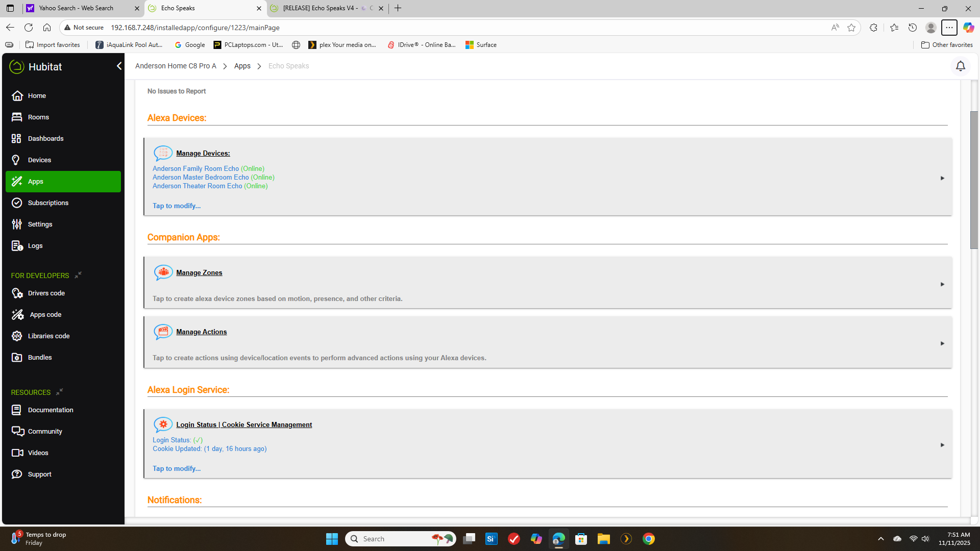Switch to the Yahoo Search browser tab
The height and width of the screenshot is (551, 980).
coord(77,8)
